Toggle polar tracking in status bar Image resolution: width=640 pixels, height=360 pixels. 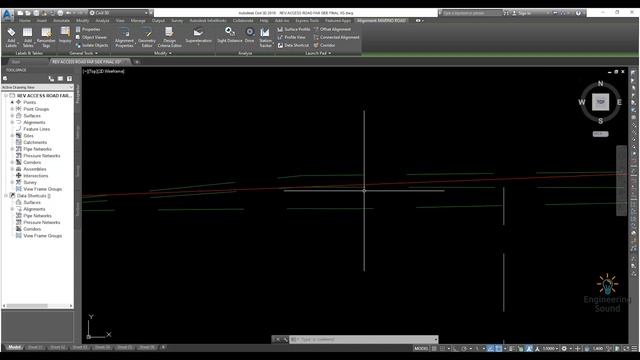464,349
